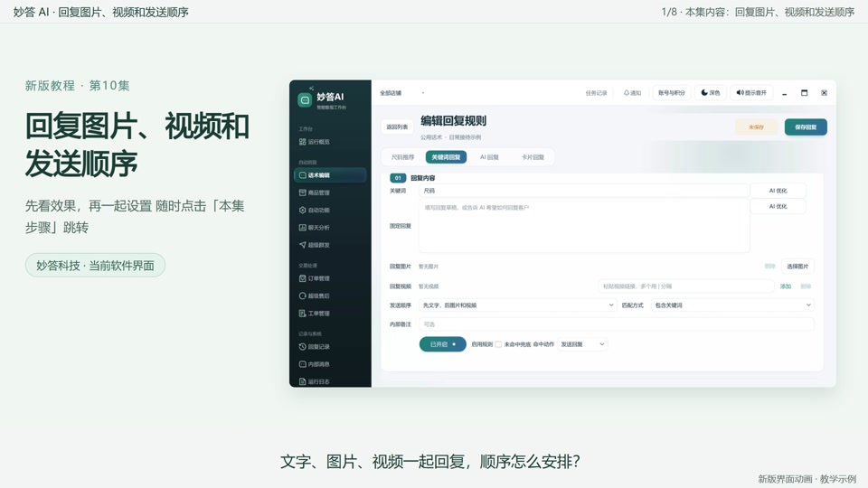Maximize the 妙答AI window
This screenshot has width=868, height=488.
805,93
